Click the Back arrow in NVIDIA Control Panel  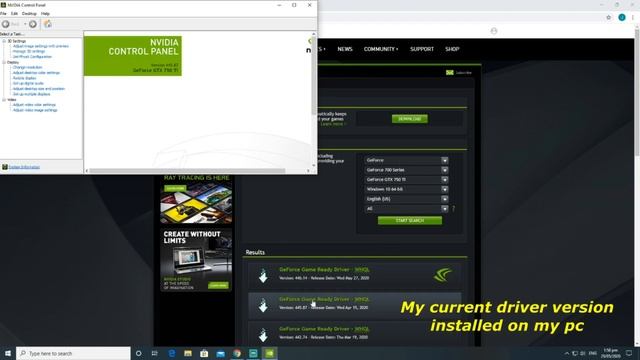(6, 24)
